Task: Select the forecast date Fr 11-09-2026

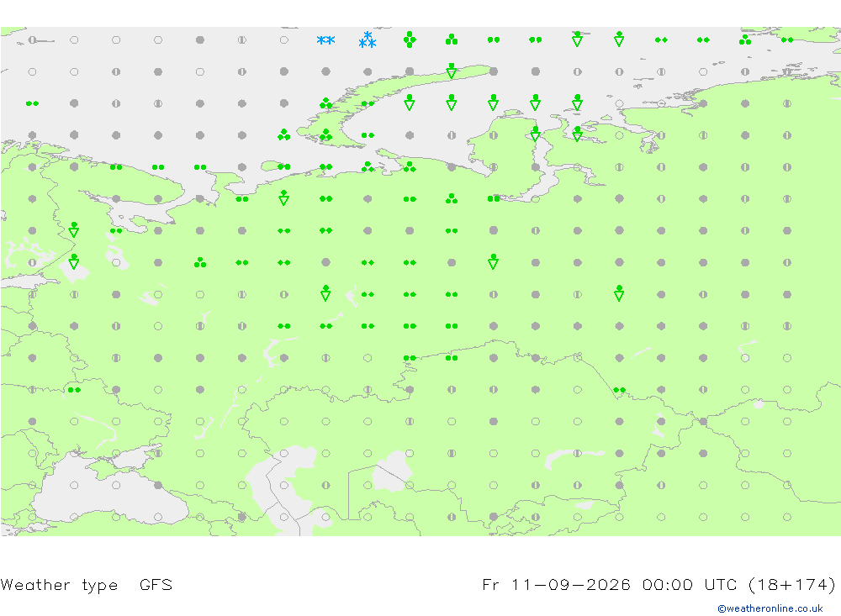Action: tap(556, 584)
